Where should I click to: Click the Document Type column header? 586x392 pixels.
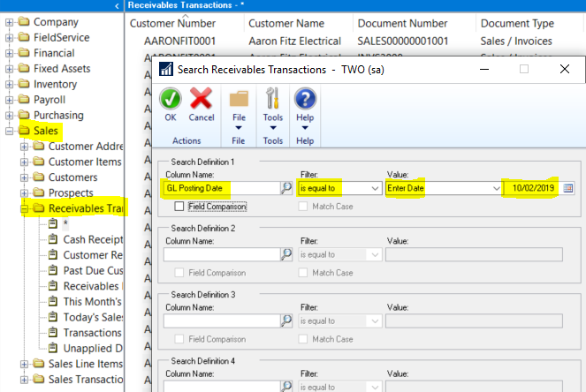(x=517, y=22)
